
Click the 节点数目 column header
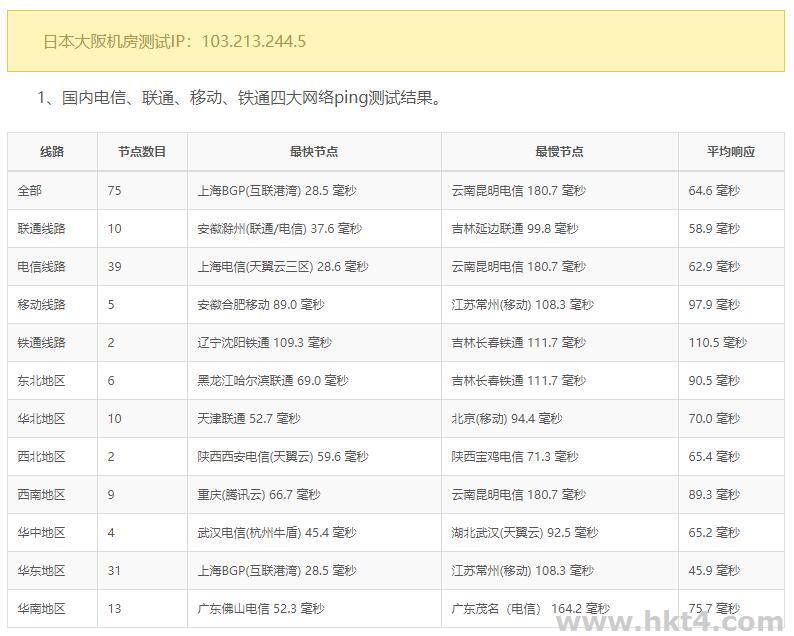point(142,151)
